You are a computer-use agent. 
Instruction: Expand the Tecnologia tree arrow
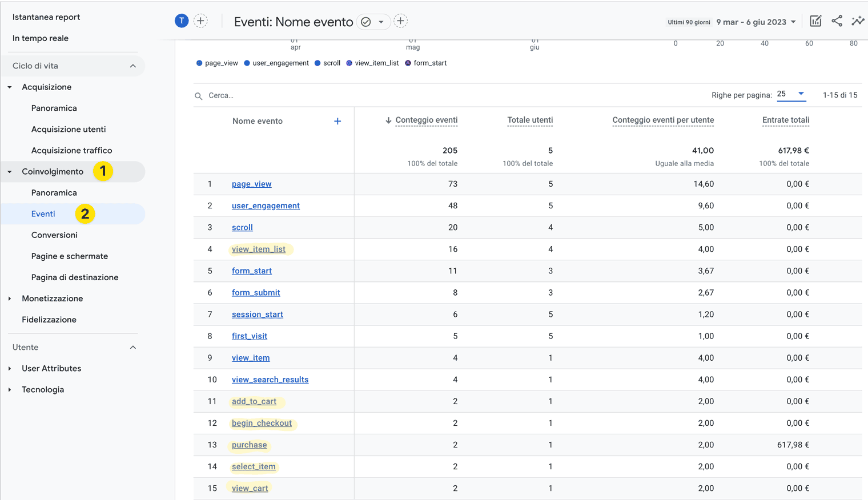[10, 390]
